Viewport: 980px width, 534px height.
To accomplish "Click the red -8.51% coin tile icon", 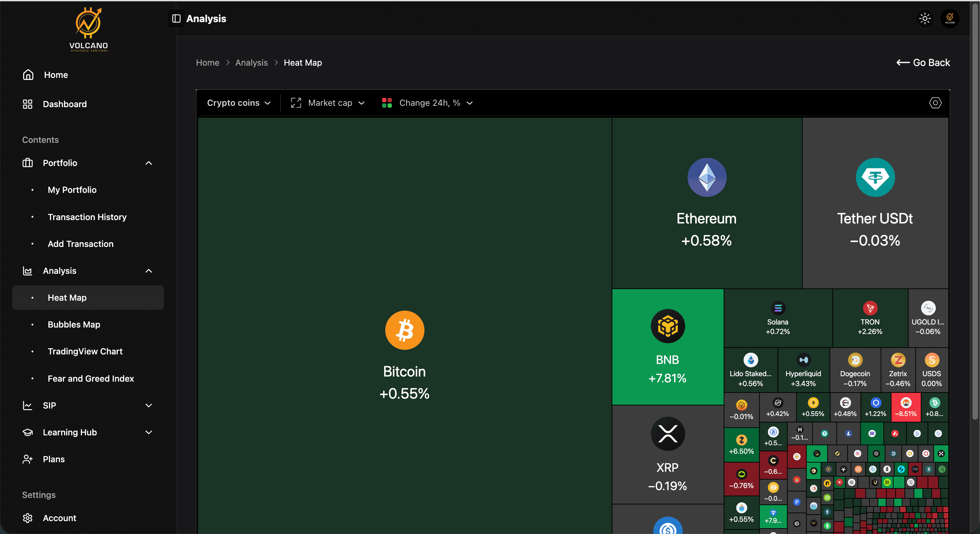I will click(x=906, y=402).
